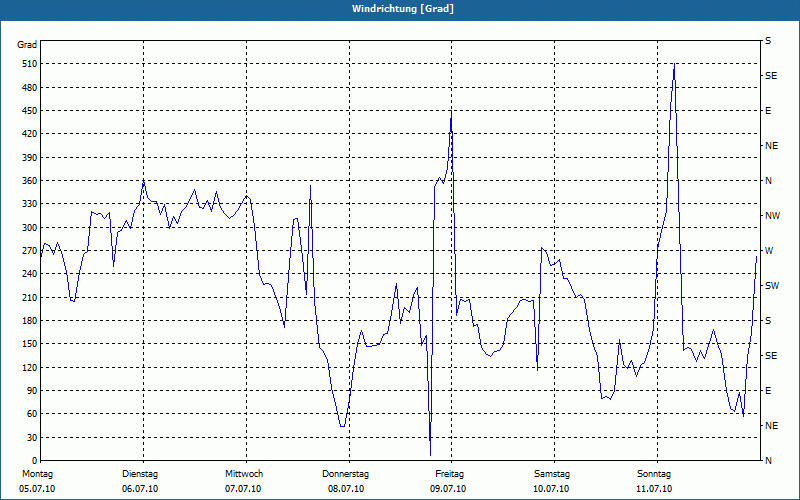Click the "Dienstag" day label
This screenshot has width=800, height=500.
[x=140, y=474]
